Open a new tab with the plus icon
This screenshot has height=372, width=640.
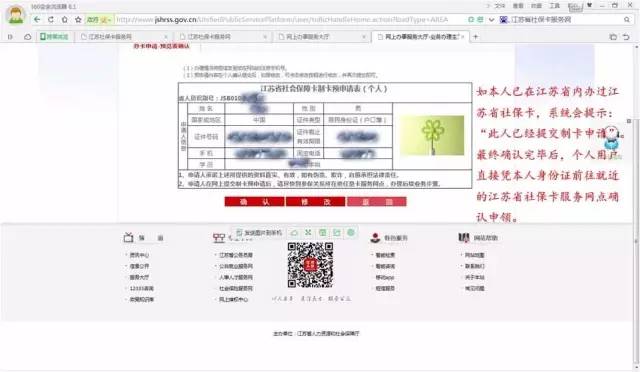476,37
